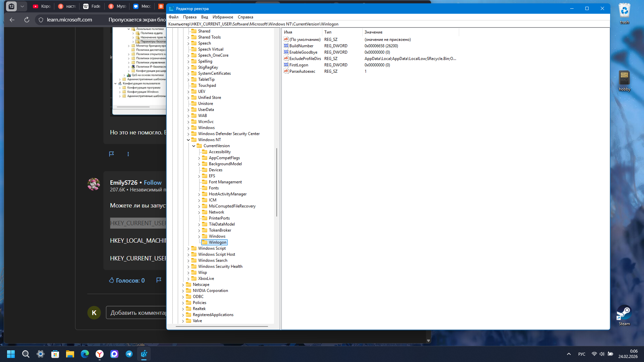644x362 pixels.
Task: Click the registry path address bar
Action: coord(388,24)
